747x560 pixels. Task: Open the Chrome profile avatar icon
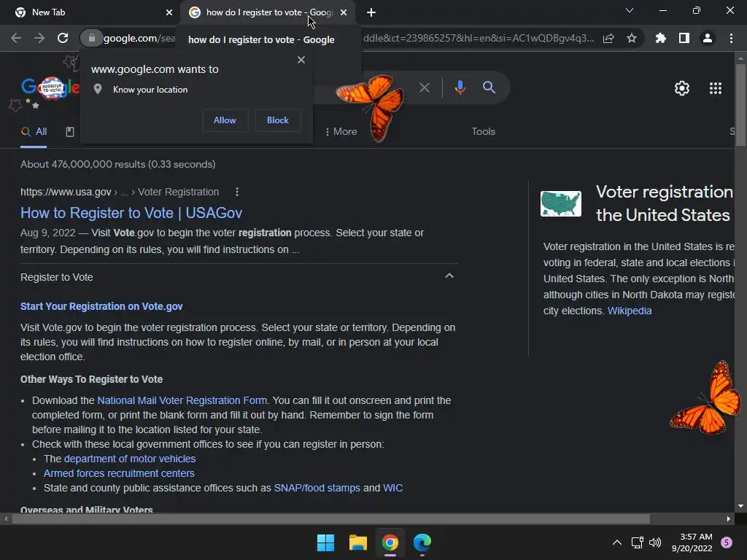[708, 38]
